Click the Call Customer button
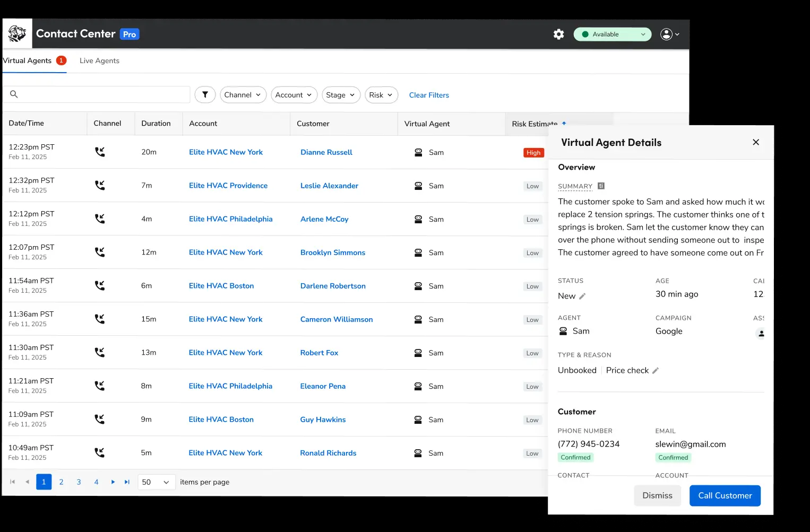The height and width of the screenshot is (532, 810). click(725, 495)
